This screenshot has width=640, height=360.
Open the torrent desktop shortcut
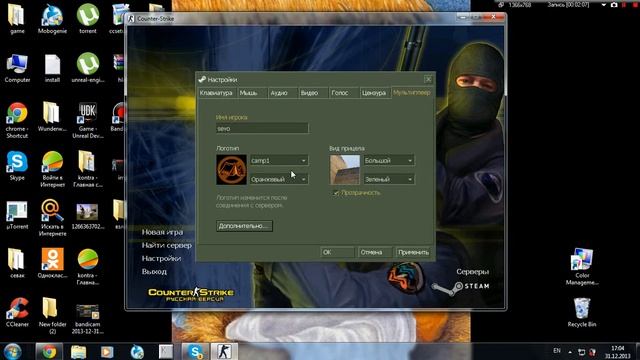[x=88, y=18]
